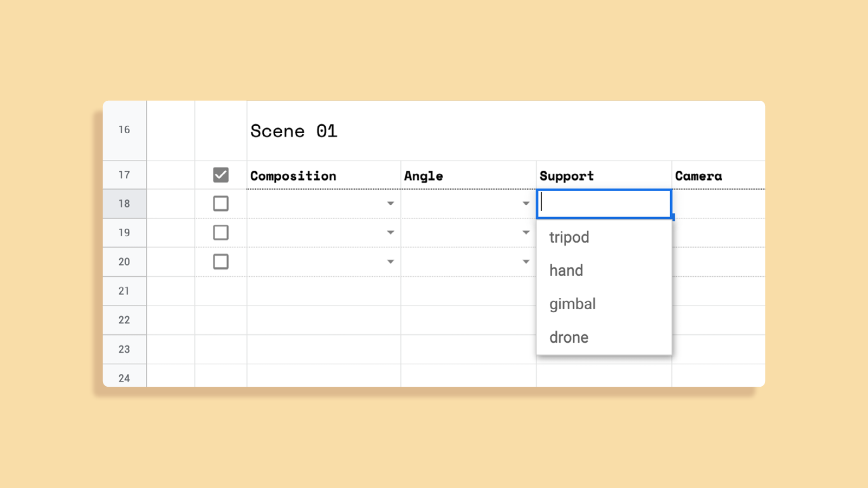Tick the checkbox in row 19
The height and width of the screenshot is (488, 868).
(221, 232)
